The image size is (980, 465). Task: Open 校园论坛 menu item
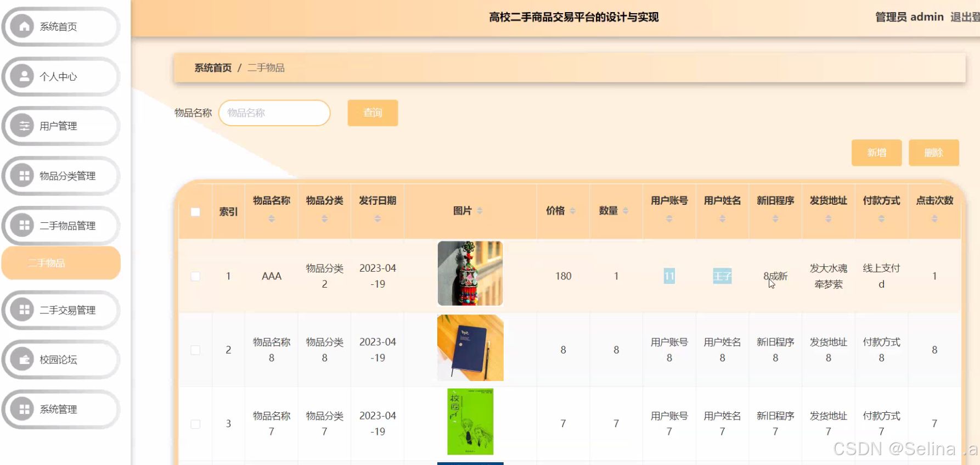(x=61, y=360)
